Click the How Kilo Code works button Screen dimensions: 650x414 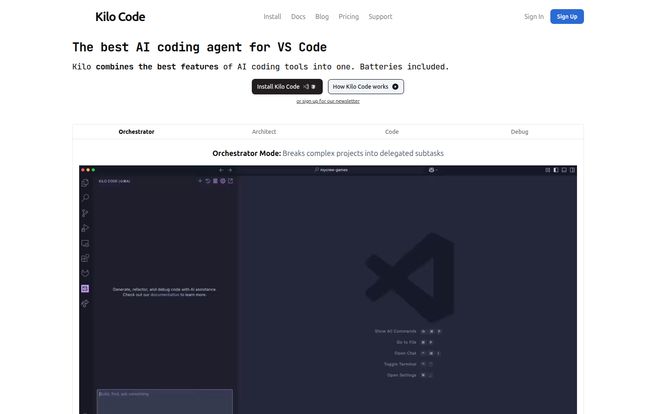pos(366,87)
